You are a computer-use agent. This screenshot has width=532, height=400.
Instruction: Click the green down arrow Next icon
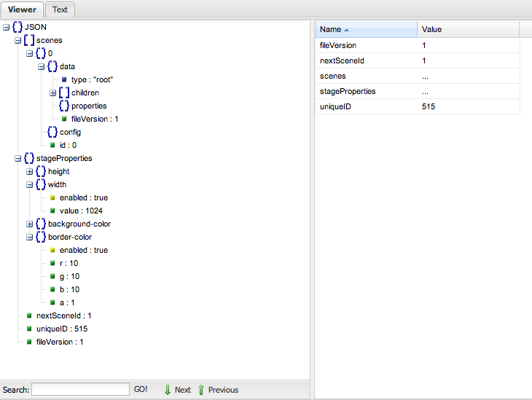coord(168,390)
